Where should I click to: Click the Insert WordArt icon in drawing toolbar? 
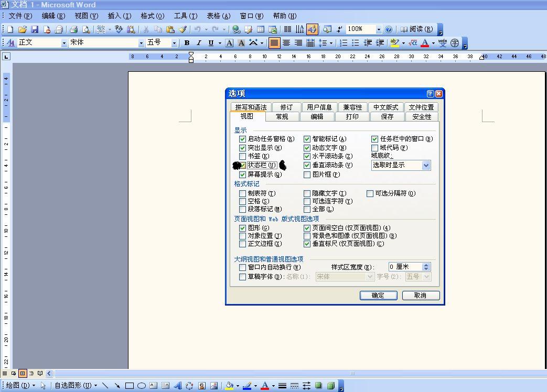tap(178, 386)
